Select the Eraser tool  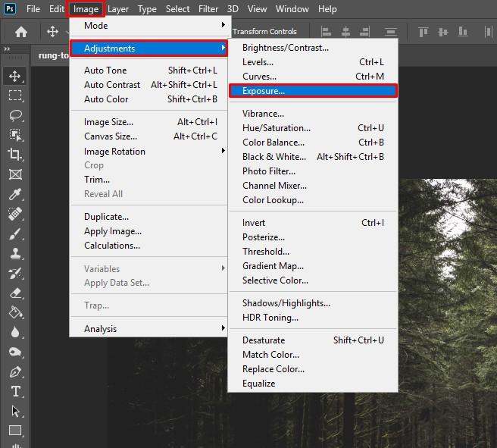(15, 293)
